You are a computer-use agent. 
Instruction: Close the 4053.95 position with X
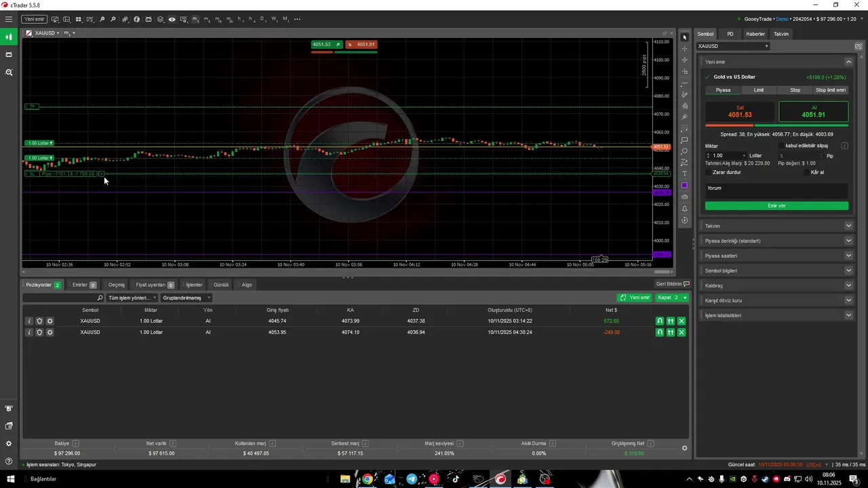tap(682, 332)
